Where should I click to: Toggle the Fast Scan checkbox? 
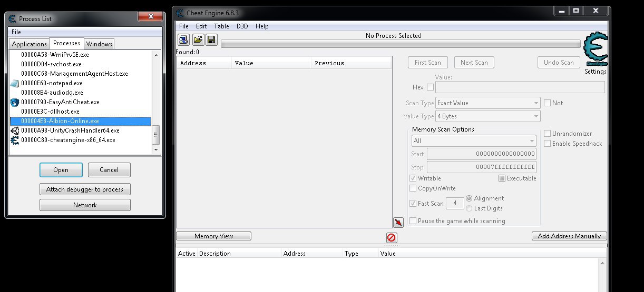click(413, 204)
